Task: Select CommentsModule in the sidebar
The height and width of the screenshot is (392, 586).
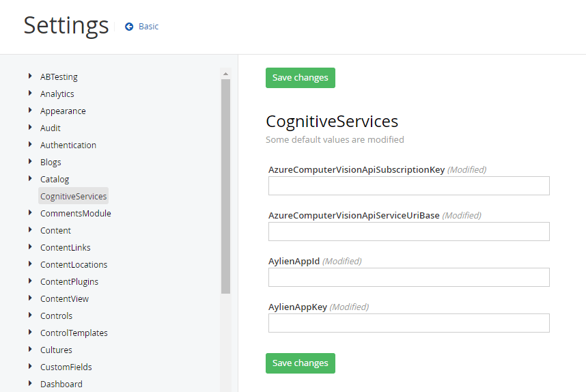Action: [x=75, y=214]
